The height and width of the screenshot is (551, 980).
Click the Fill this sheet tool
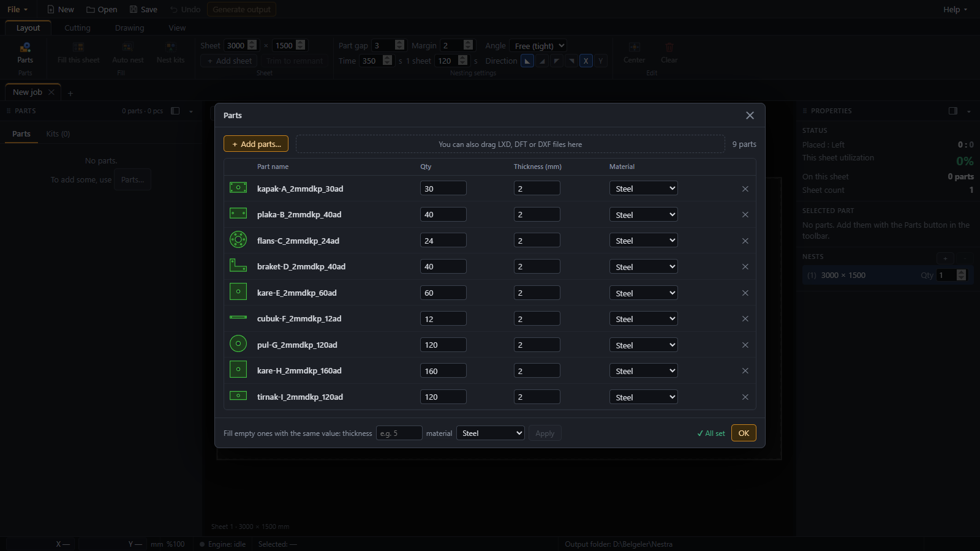pos(78,53)
